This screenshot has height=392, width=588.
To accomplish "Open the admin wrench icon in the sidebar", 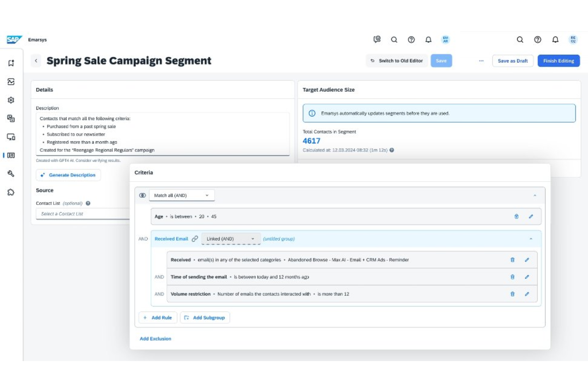I will [x=12, y=174].
